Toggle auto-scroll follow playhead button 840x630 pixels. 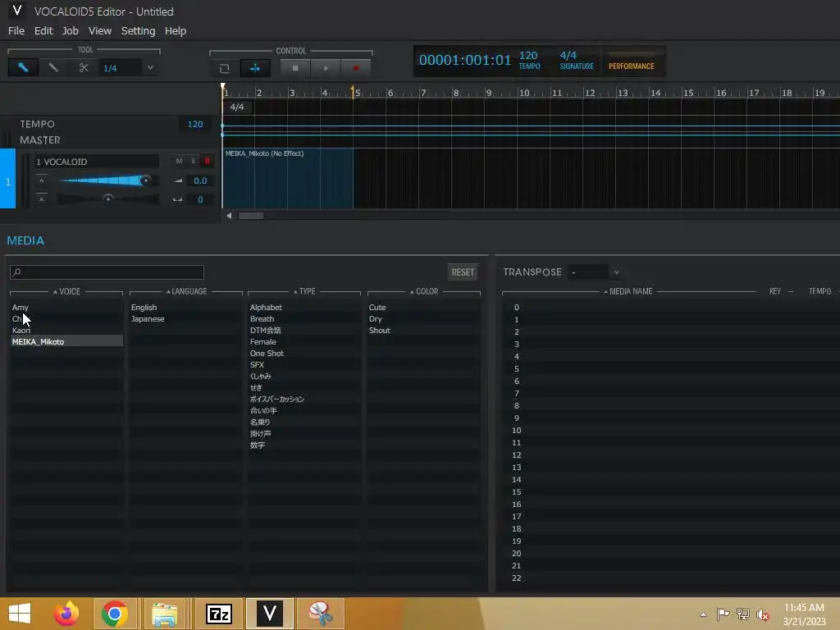pyautogui.click(x=255, y=69)
